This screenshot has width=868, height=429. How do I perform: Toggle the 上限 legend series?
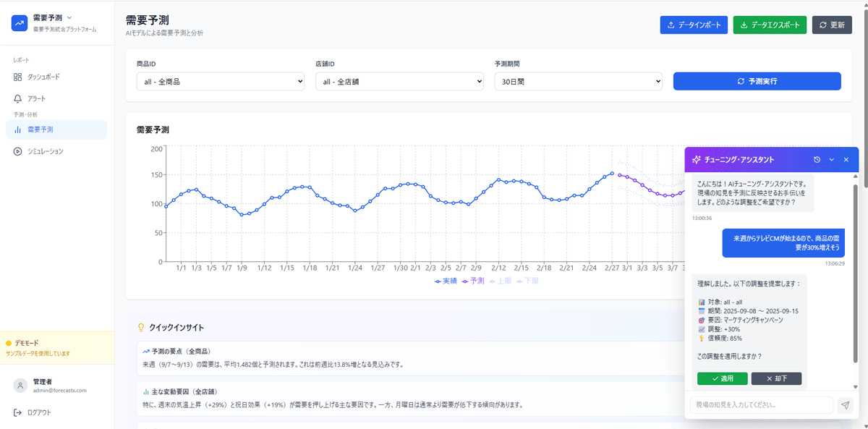pos(501,281)
